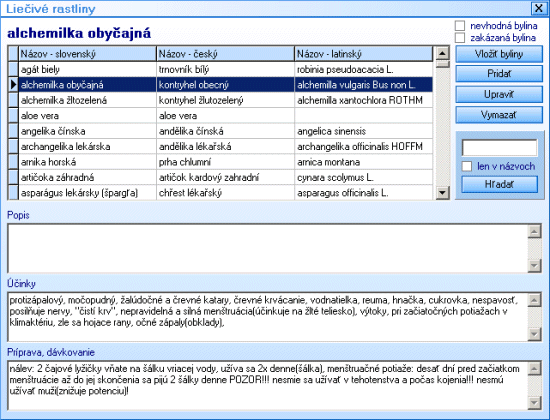Check the len v názvoch option
Screen dimensions: 550x420
(467, 166)
